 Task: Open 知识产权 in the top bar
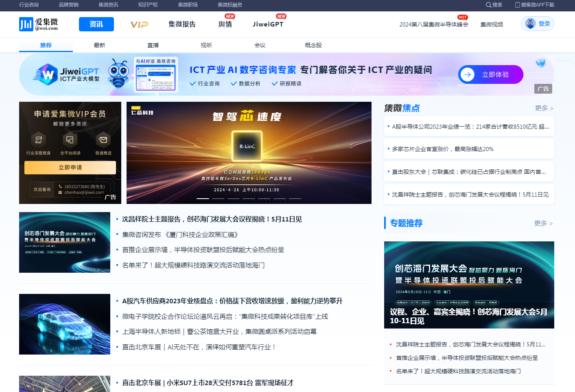[x=148, y=5]
